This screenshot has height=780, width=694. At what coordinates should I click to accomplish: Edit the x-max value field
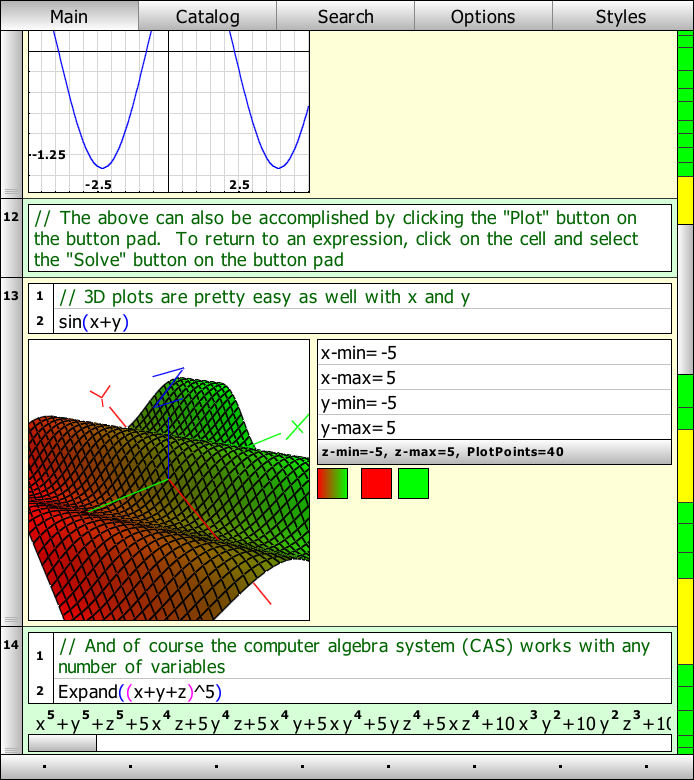(x=493, y=378)
